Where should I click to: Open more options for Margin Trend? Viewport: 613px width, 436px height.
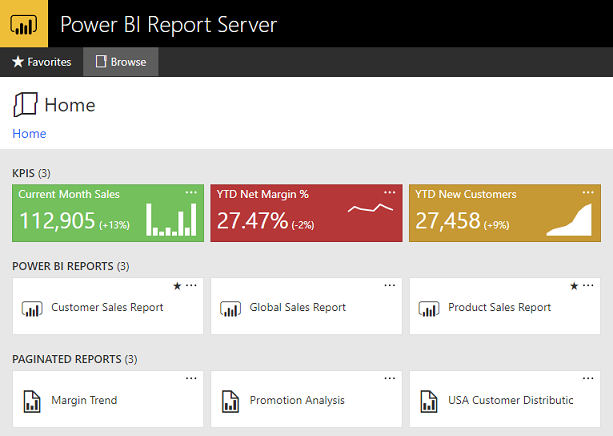point(191,379)
